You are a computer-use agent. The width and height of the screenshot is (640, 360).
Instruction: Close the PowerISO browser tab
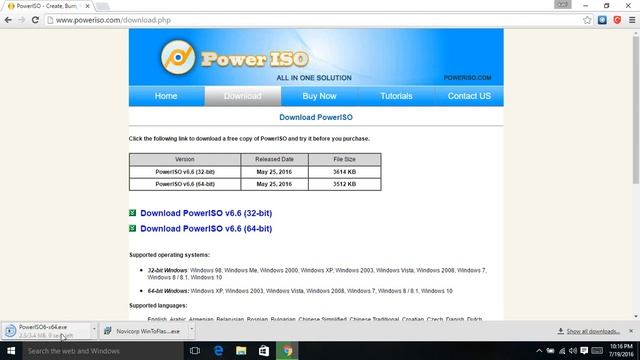coord(87,6)
